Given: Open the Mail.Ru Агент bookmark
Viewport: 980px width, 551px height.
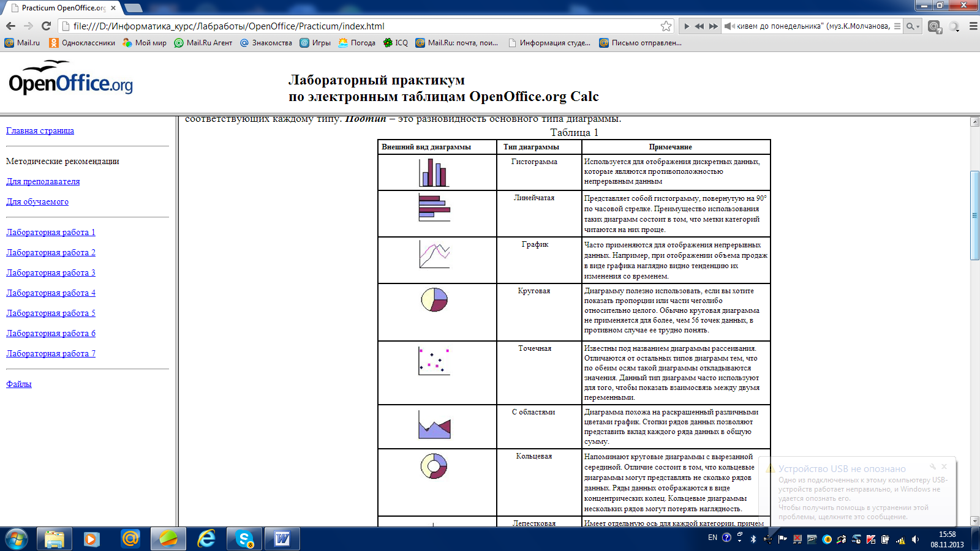Looking at the screenshot, I should click(203, 43).
